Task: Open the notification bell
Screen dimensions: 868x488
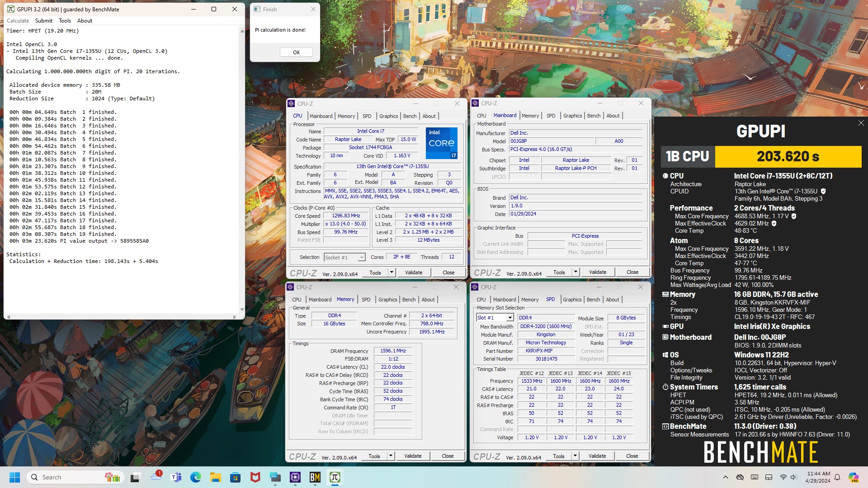Action: 837,477
